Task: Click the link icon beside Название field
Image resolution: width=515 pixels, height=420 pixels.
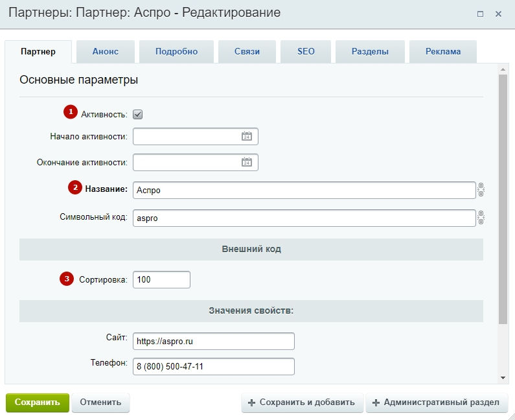Action: (x=481, y=190)
